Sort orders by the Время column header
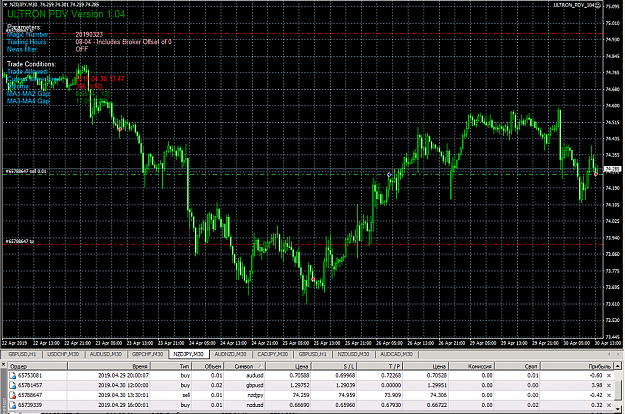 click(x=109, y=366)
